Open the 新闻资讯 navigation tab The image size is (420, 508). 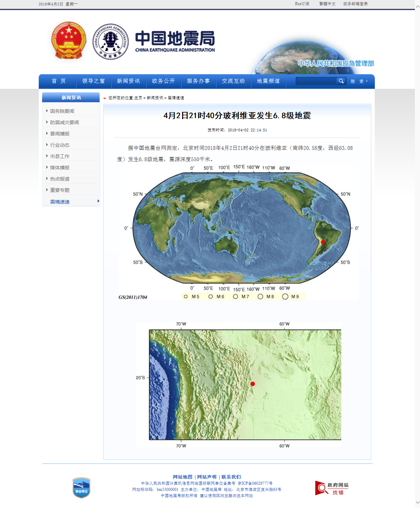pos(128,81)
